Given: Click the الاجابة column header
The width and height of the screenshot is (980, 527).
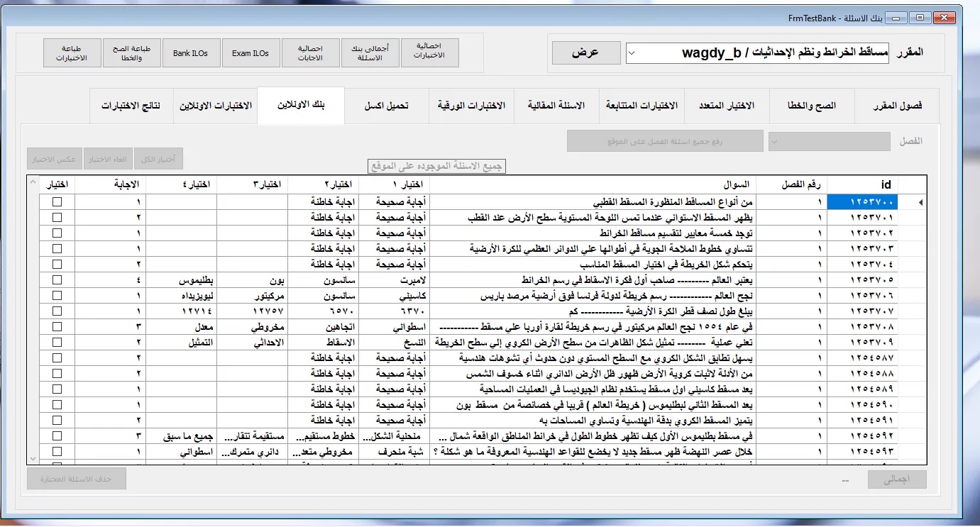Looking at the screenshot, I should click(x=110, y=184).
